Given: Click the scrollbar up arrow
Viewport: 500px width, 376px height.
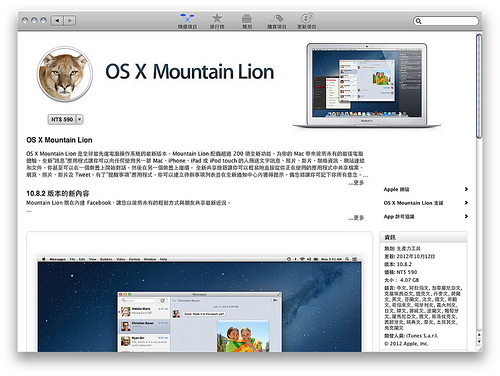Looking at the screenshot, I should (x=479, y=335).
